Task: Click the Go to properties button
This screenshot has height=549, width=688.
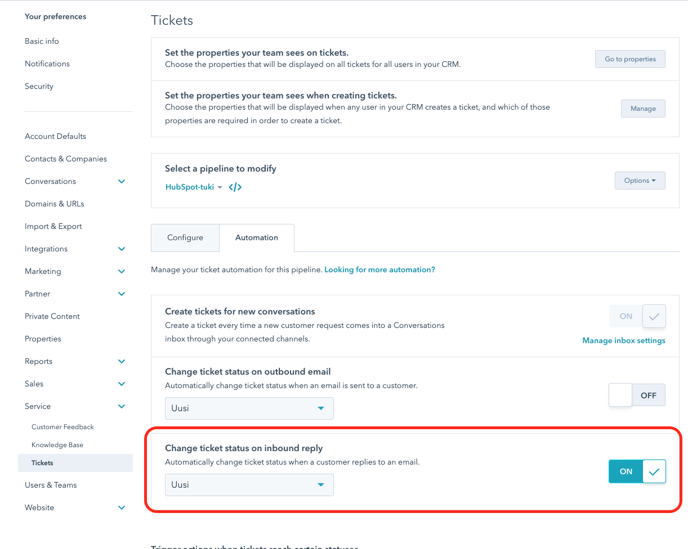Action: pyautogui.click(x=630, y=59)
